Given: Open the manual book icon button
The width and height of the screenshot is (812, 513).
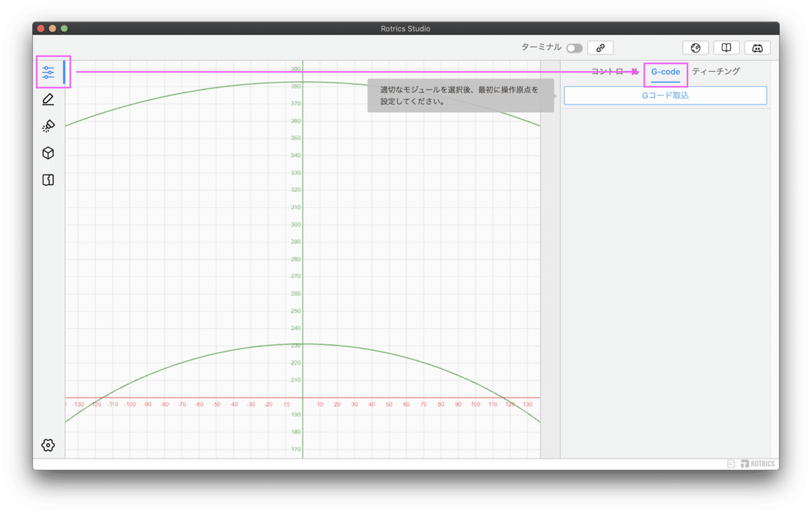Looking at the screenshot, I should (726, 48).
